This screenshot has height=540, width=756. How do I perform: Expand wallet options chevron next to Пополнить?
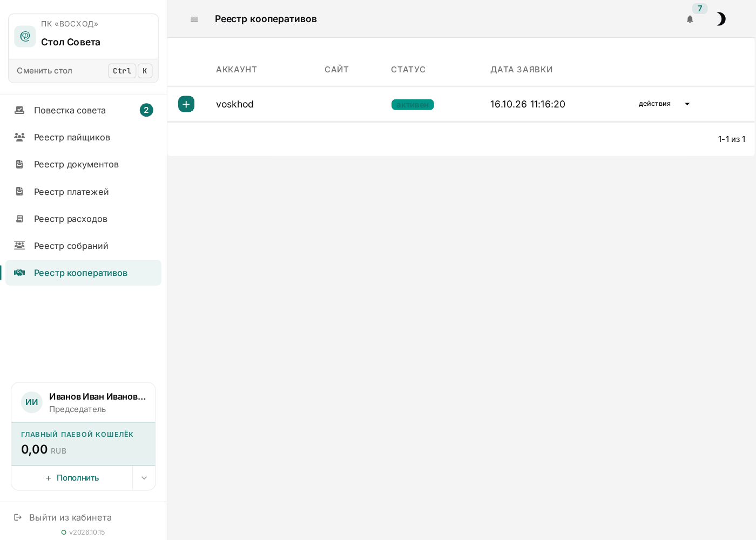(144, 478)
